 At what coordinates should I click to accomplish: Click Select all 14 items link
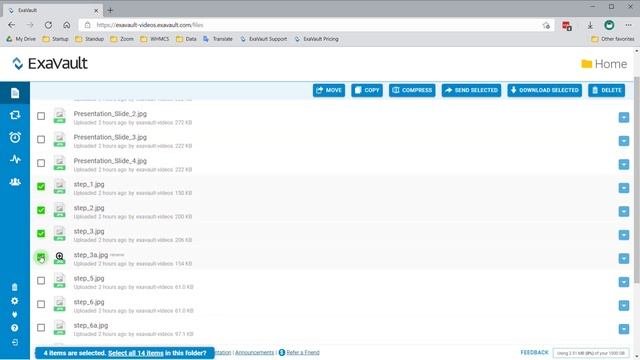click(x=136, y=353)
